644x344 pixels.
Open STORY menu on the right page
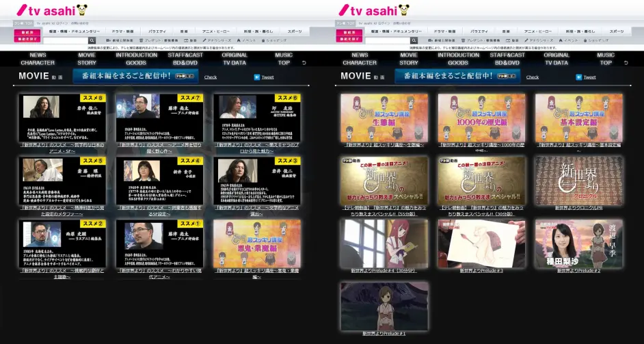[409, 63]
